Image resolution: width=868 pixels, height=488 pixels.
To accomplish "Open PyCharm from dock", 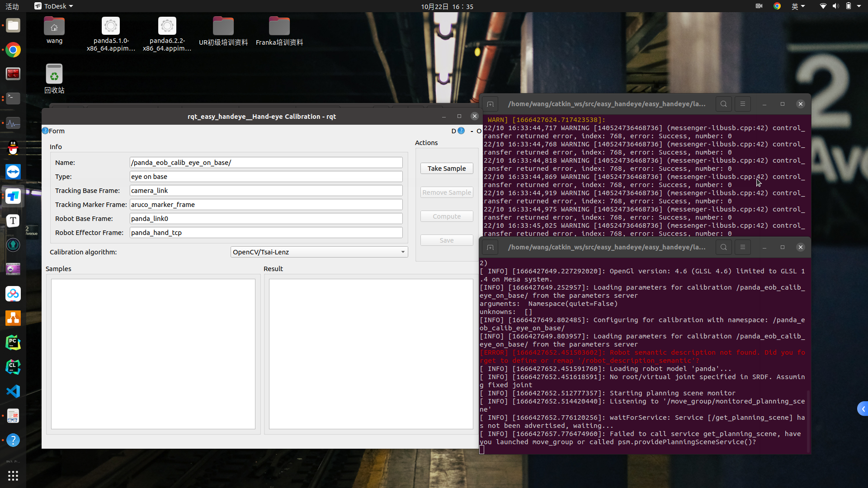I will [x=13, y=343].
